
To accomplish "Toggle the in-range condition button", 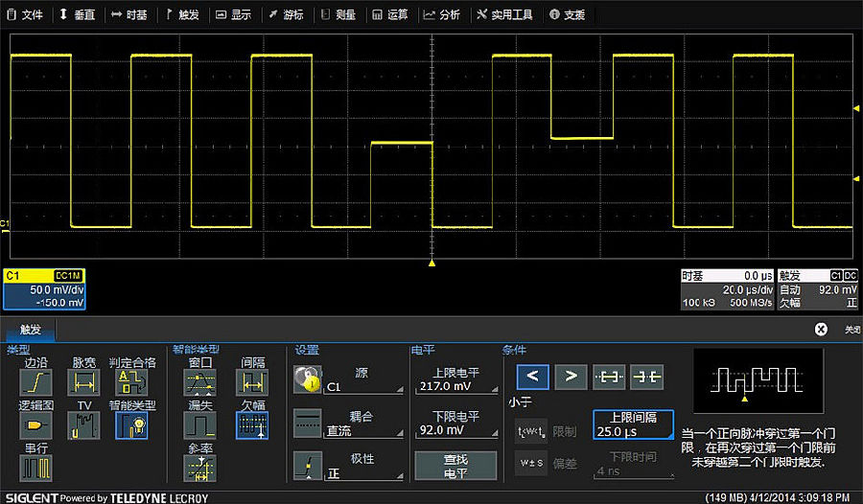I will pyautogui.click(x=609, y=377).
